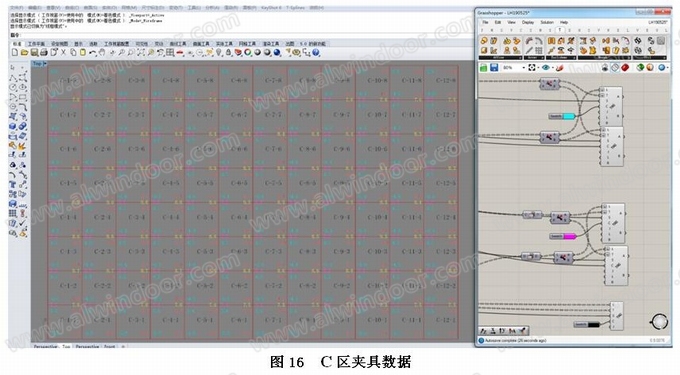Click the Rhino zoom extents icon
The height and width of the screenshot is (375, 680).
pyautogui.click(x=141, y=52)
